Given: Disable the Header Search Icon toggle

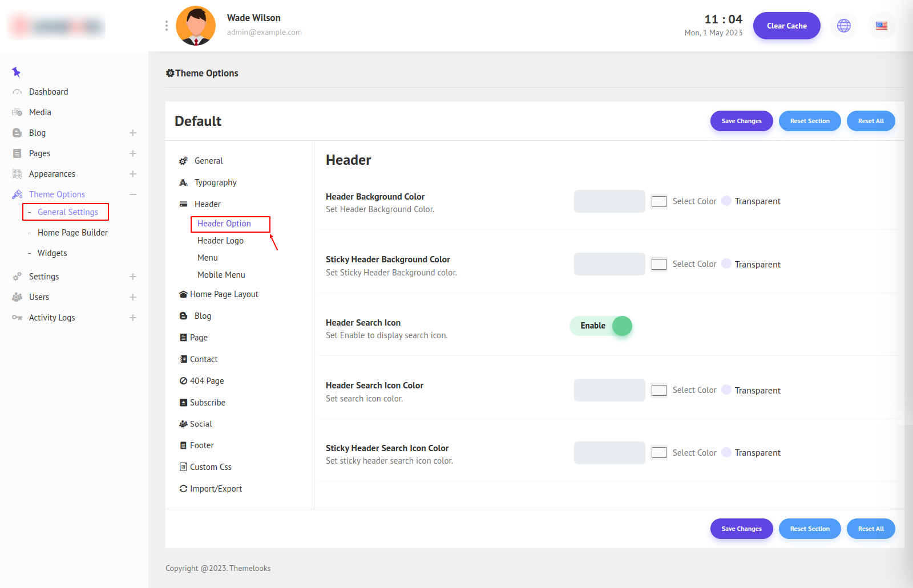Looking at the screenshot, I should 601,326.
